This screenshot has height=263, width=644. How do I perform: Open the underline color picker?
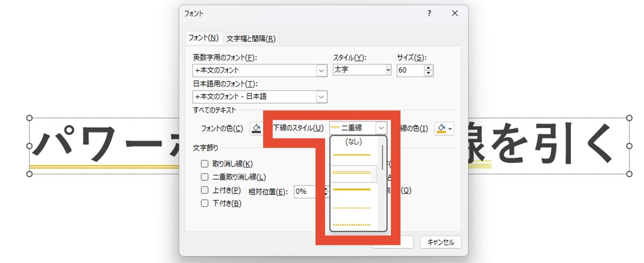(x=445, y=128)
